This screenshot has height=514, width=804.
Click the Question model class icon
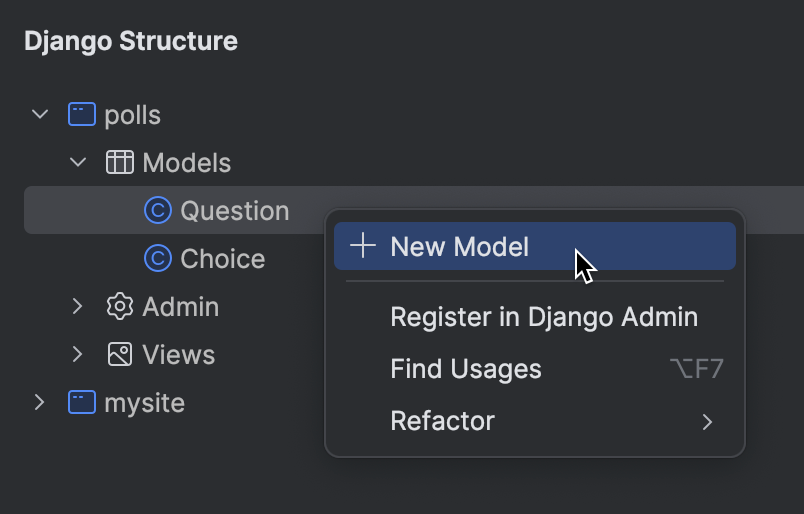point(157,211)
